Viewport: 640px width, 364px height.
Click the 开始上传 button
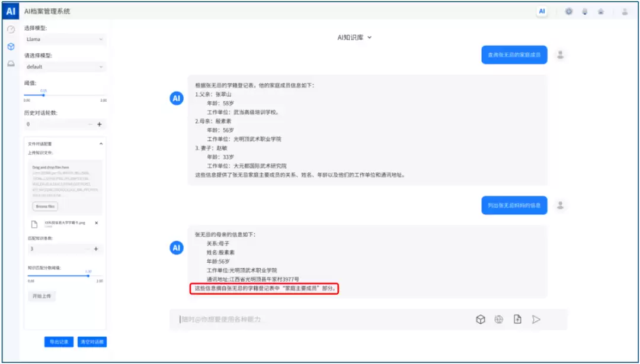(41, 296)
